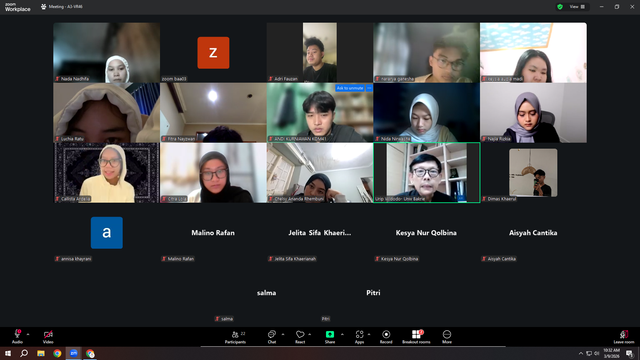Screen dimensions: 640x360
Task: Click the green encryption shield icon
Action: click(560, 7)
